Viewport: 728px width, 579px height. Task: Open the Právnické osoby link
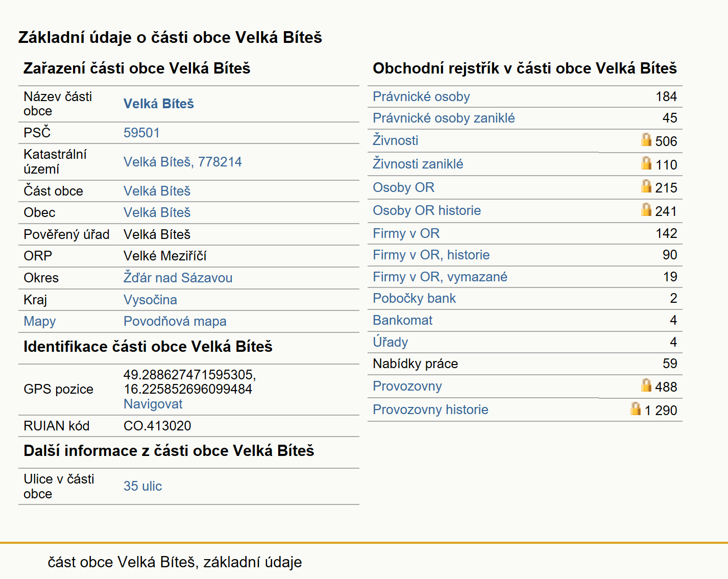click(421, 96)
